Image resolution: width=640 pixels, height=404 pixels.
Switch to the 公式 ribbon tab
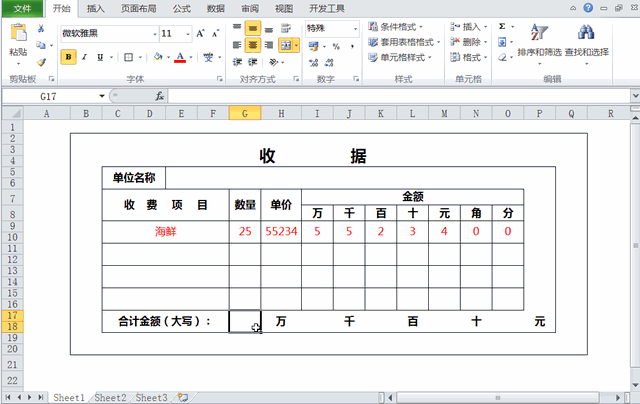point(182,9)
